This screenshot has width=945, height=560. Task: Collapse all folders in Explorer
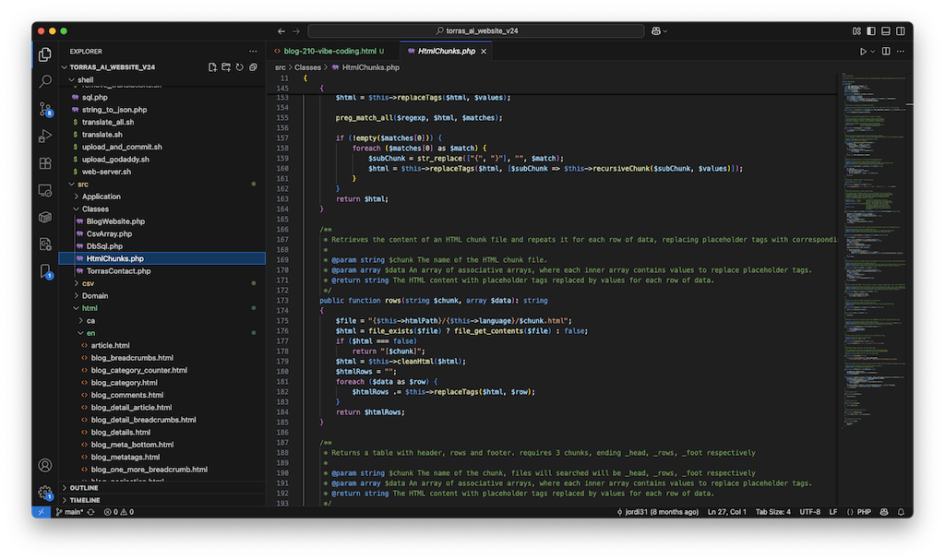pos(253,67)
